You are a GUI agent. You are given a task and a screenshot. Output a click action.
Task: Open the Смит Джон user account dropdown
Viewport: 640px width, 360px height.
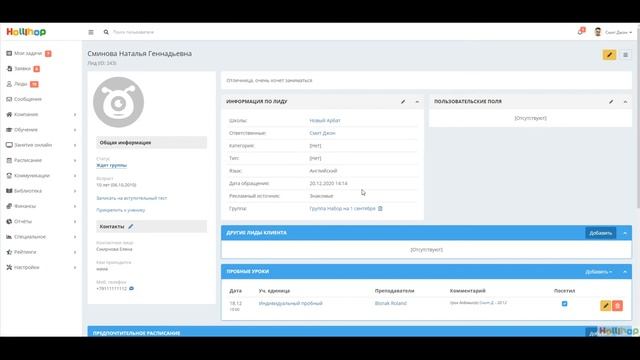tap(618, 32)
